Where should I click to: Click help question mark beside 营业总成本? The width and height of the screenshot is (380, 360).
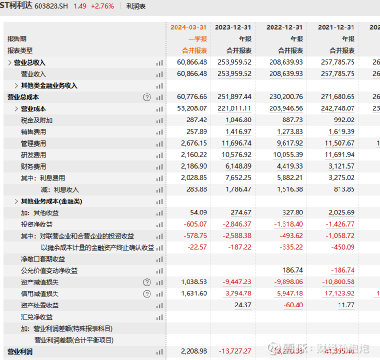[x=147, y=97]
